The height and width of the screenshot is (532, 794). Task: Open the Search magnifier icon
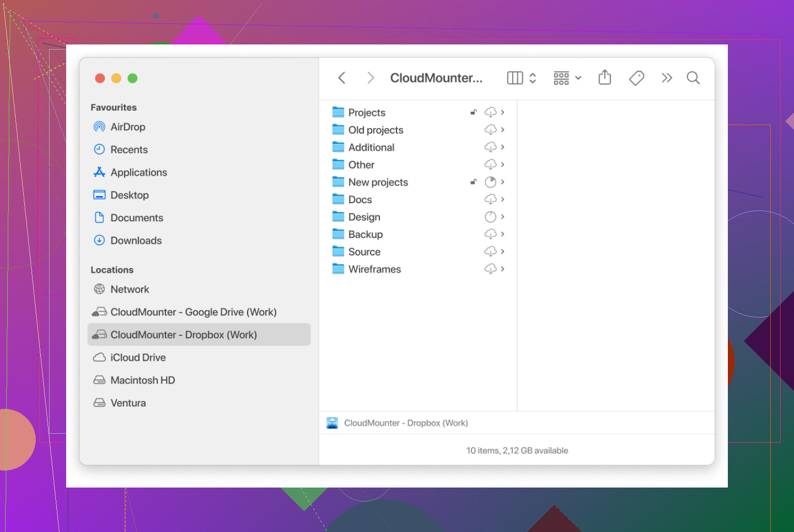pyautogui.click(x=693, y=78)
